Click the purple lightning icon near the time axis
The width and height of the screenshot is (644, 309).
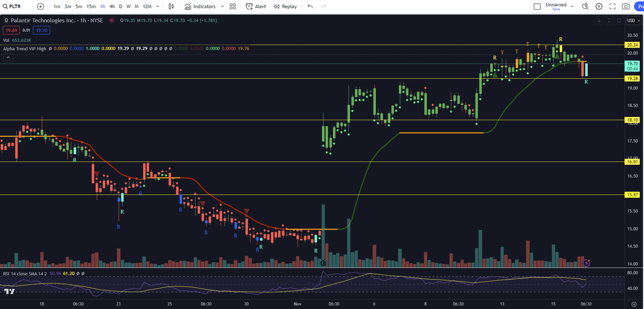587,263
